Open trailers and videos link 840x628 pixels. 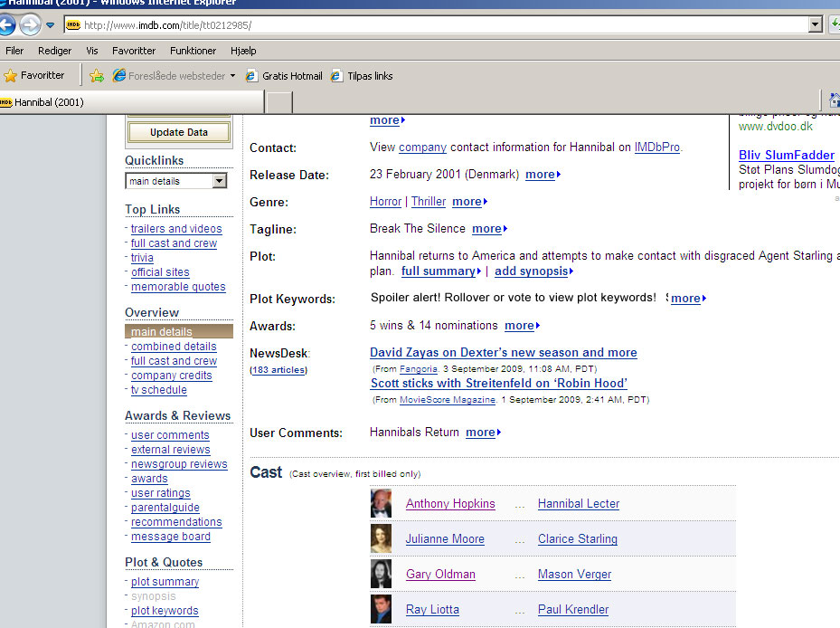point(176,228)
